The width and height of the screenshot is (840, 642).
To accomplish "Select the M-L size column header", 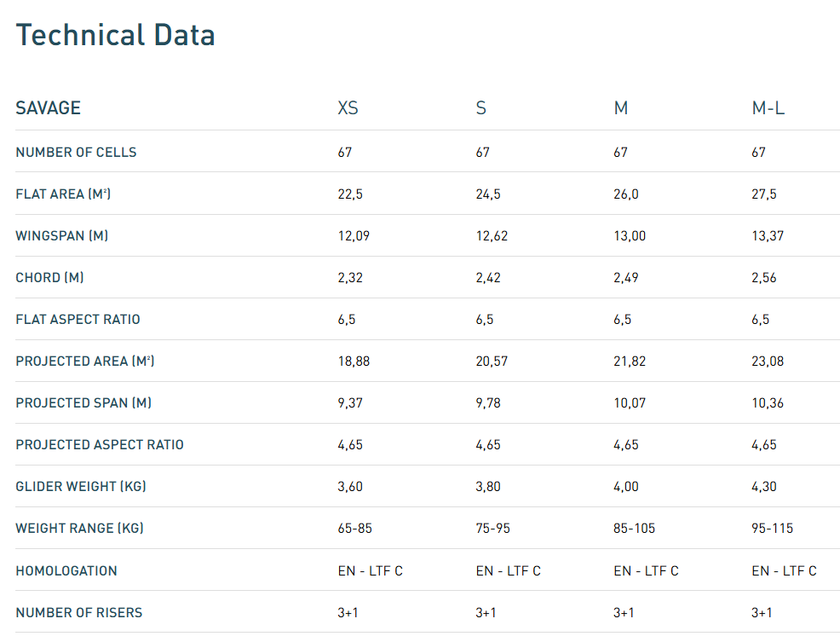I will [768, 107].
